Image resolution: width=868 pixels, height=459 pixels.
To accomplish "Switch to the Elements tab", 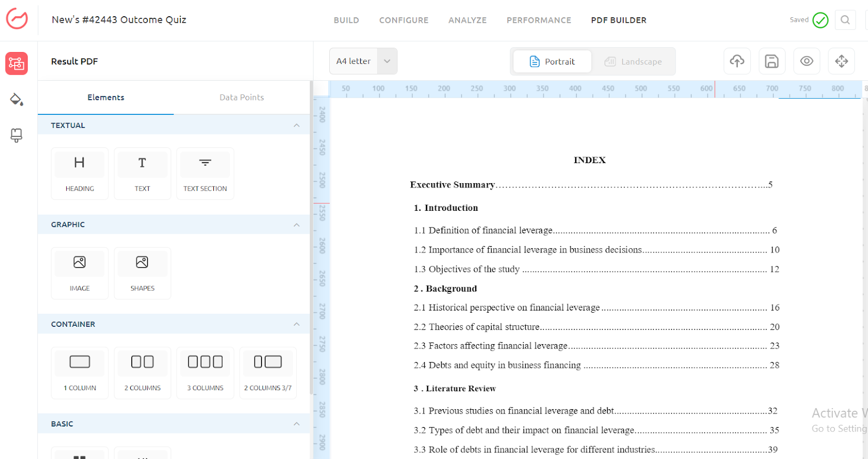I will [x=106, y=98].
